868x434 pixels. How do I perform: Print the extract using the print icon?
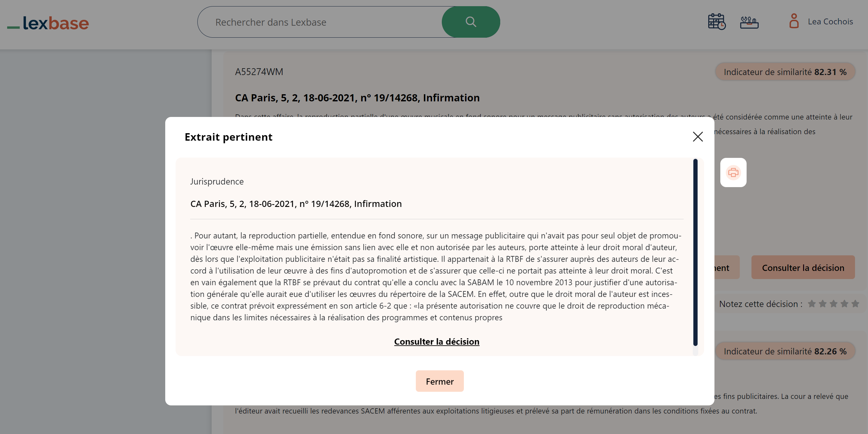(734, 172)
